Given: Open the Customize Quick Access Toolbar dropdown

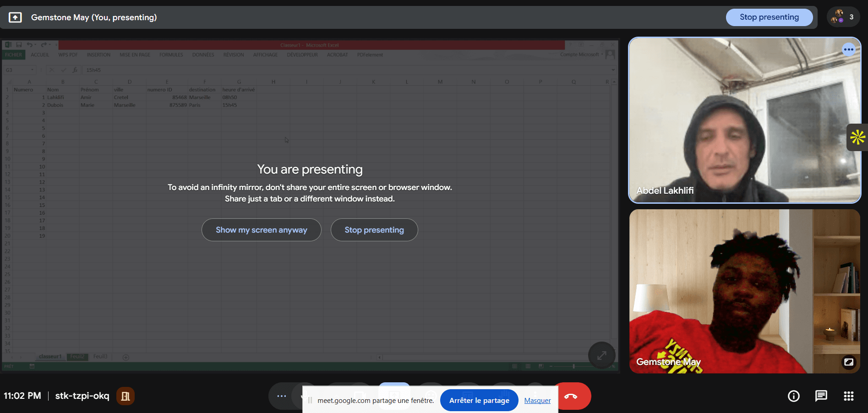Looking at the screenshot, I should pyautogui.click(x=56, y=45).
